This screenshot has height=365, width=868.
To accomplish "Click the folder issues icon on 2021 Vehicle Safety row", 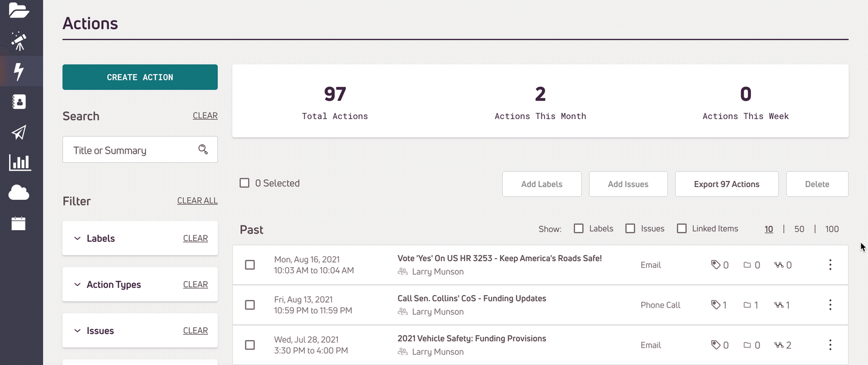I will 747,345.
